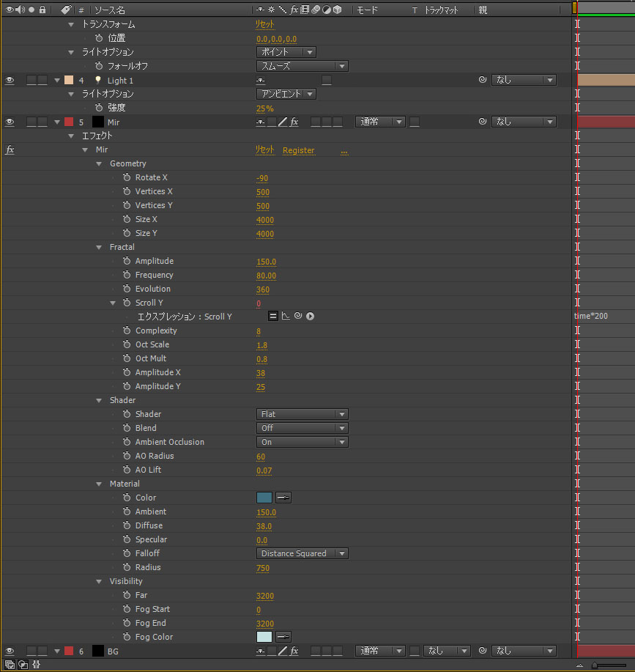Screen dimensions: 635x672
Task: Click parent pick whip on Mir layer
Action: (x=483, y=122)
